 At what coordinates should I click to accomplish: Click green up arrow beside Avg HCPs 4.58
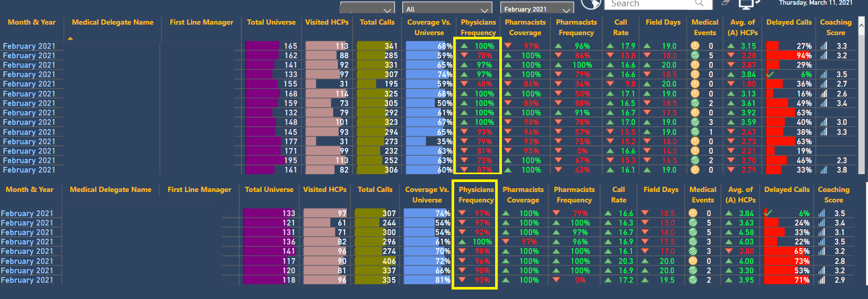[728, 232]
